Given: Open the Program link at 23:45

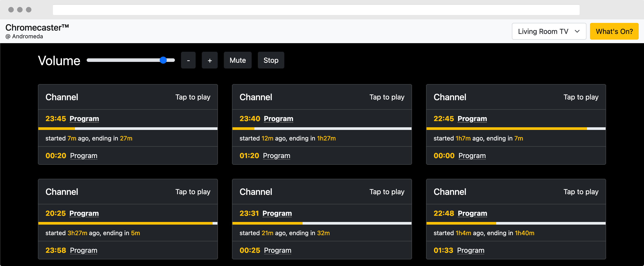Looking at the screenshot, I should pyautogui.click(x=84, y=118).
